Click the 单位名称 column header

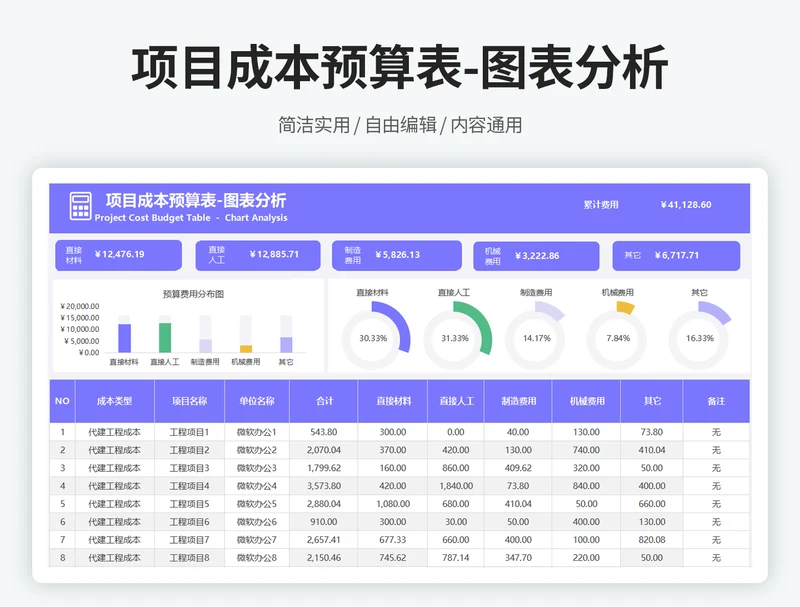(257, 401)
